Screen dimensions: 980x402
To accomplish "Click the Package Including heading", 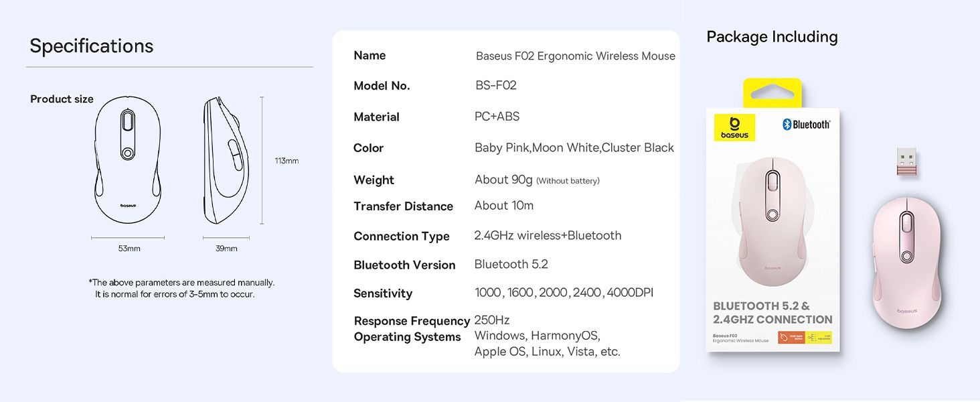I will [x=772, y=37].
